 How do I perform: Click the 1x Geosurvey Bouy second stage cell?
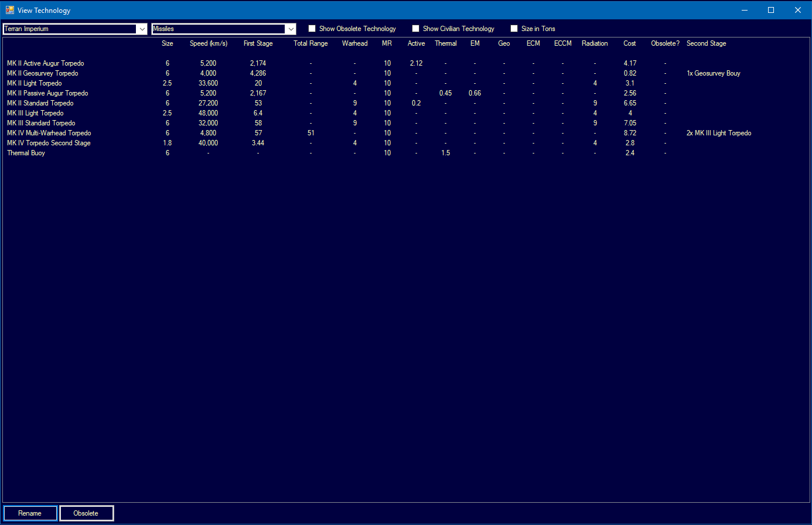(x=714, y=73)
